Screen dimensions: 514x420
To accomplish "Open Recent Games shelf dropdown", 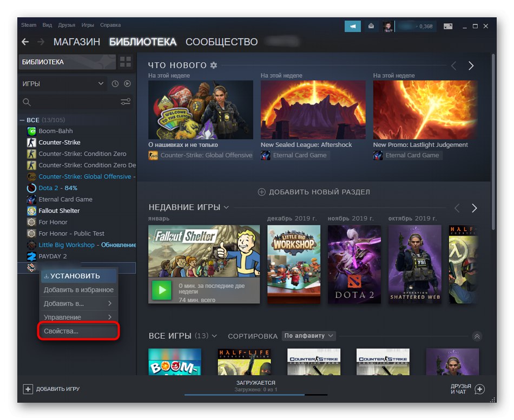I will (226, 208).
